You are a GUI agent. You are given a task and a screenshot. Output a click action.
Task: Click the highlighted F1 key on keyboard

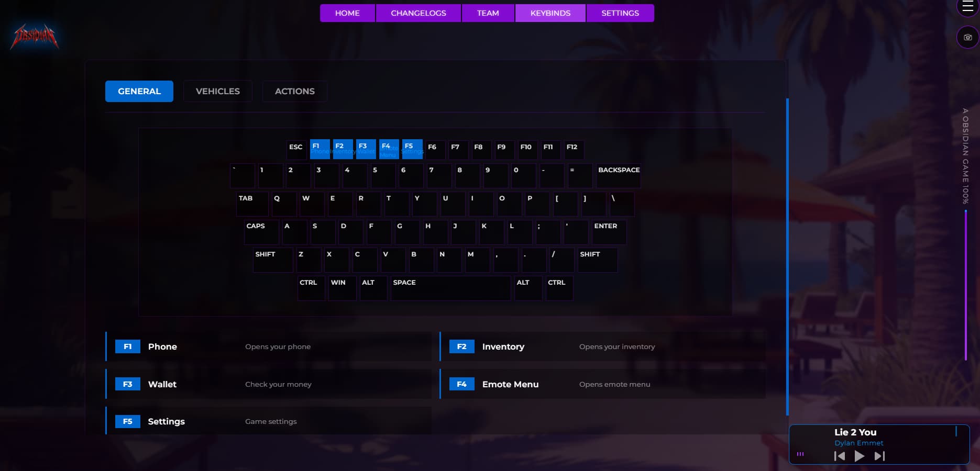(320, 149)
